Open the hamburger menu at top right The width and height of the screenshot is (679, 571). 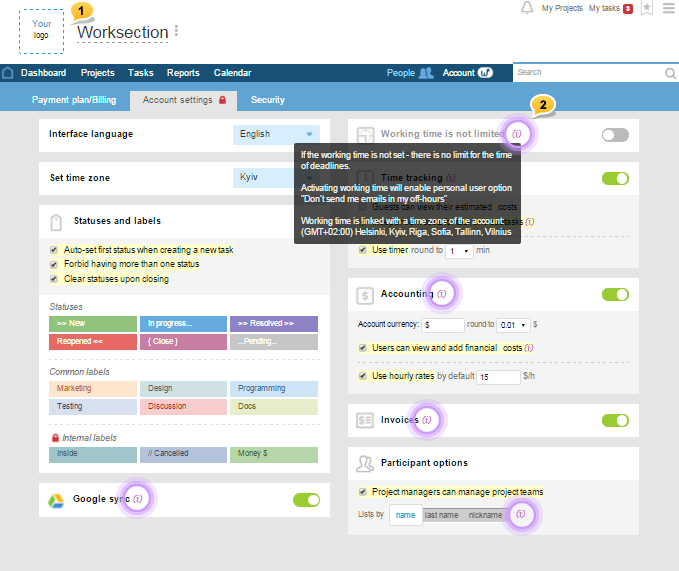click(x=669, y=8)
